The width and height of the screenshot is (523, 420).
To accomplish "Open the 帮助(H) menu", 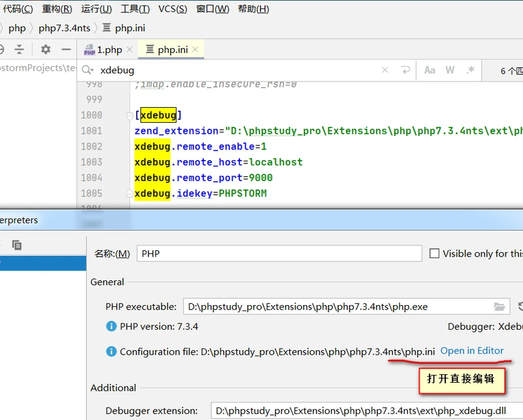I will click(254, 9).
